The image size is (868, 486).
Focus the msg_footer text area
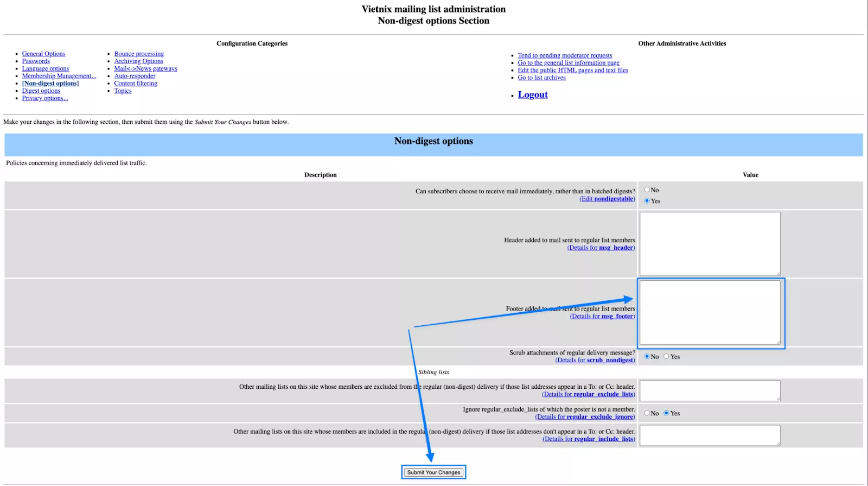710,312
